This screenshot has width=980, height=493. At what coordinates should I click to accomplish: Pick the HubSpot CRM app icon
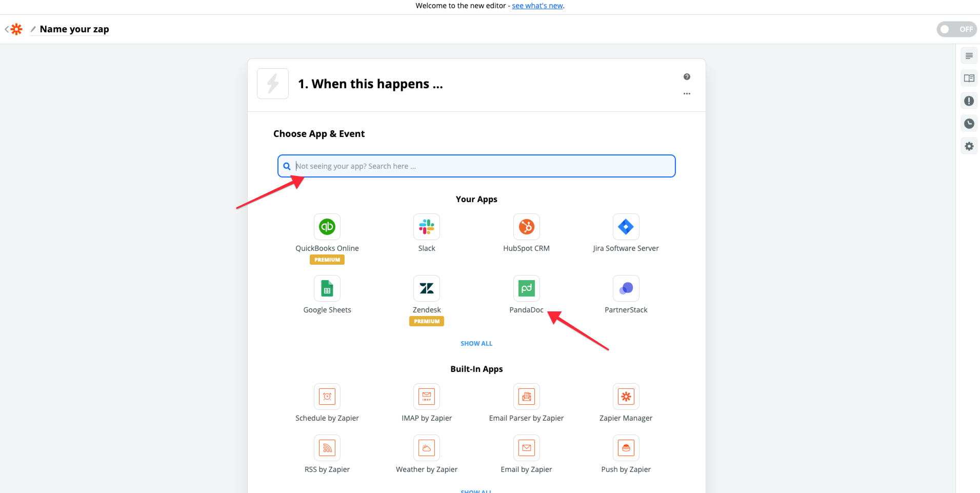click(x=527, y=227)
